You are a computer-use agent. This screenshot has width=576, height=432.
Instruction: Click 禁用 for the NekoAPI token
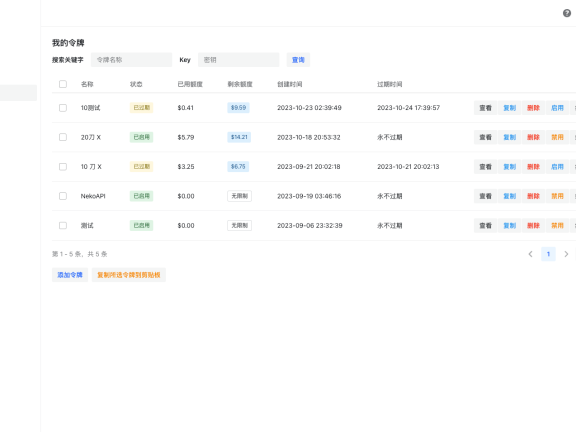pyautogui.click(x=557, y=196)
